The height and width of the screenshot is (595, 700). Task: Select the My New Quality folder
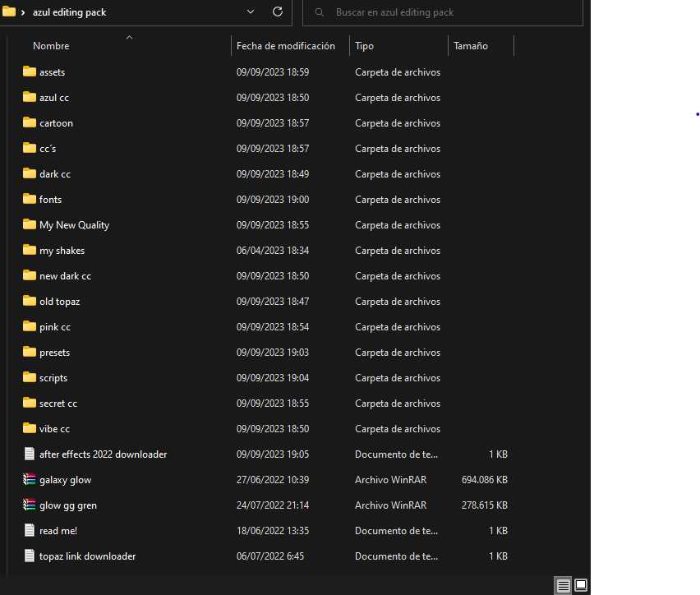pos(74,224)
